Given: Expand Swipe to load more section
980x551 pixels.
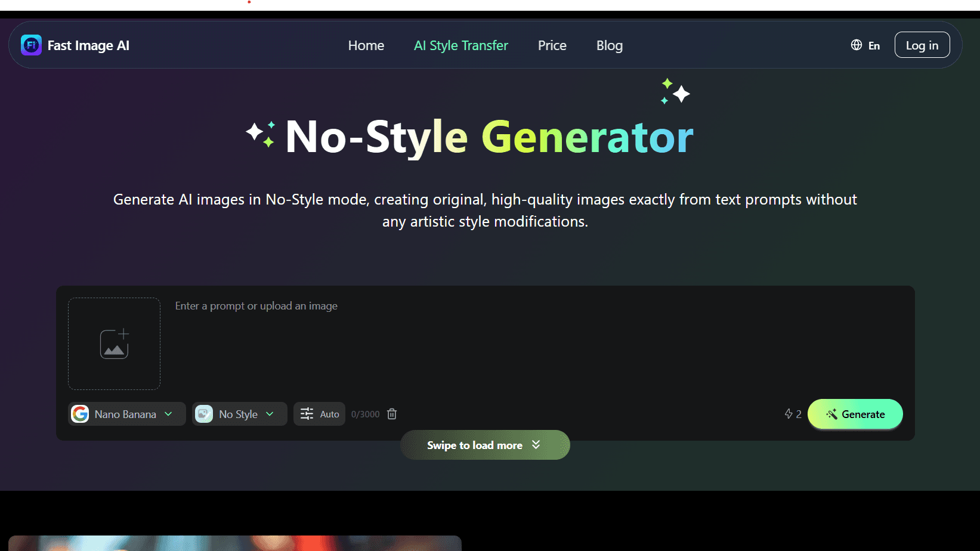Looking at the screenshot, I should (484, 445).
